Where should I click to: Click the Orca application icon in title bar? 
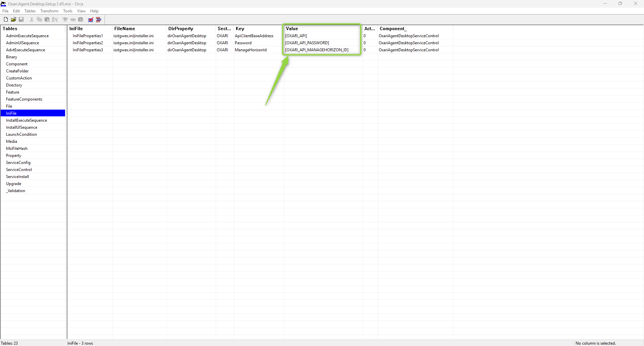(3, 4)
